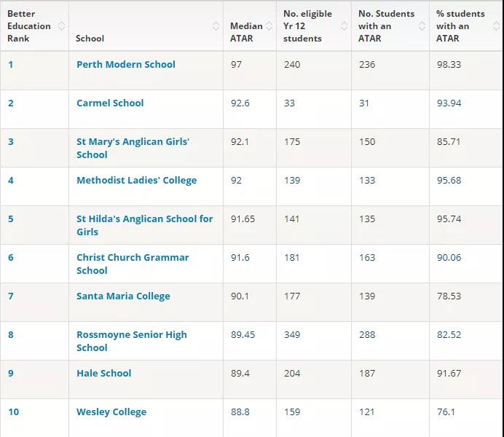Click sort arrows for No. Students with an ATAR
Screen dimensions: 504x437
(422, 26)
